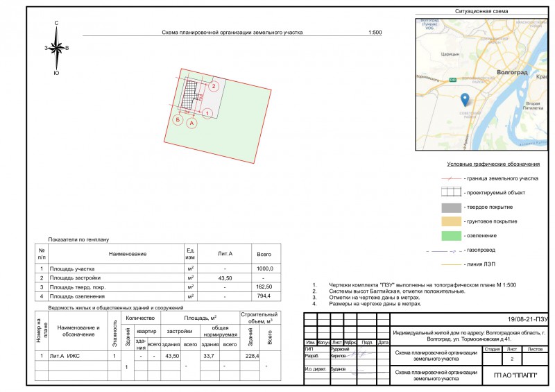Click "43,50" in the Лит.А ИЖС row
The height and width of the screenshot is (392, 555).
coord(172,356)
